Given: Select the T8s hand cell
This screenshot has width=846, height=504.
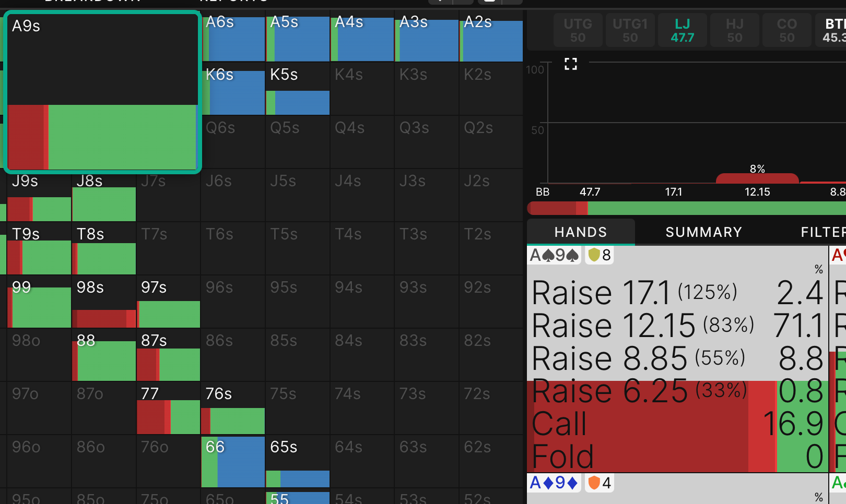Looking at the screenshot, I should pos(104,249).
